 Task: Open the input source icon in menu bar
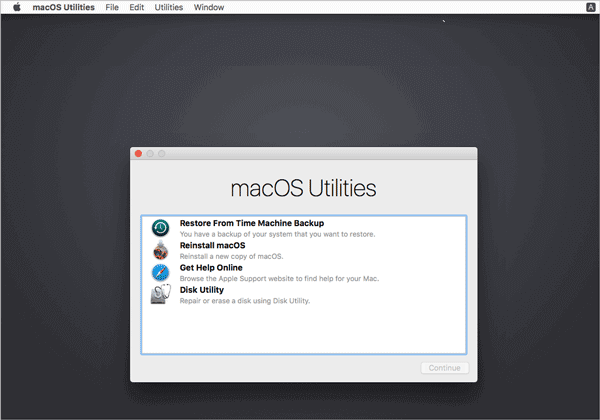590,7
